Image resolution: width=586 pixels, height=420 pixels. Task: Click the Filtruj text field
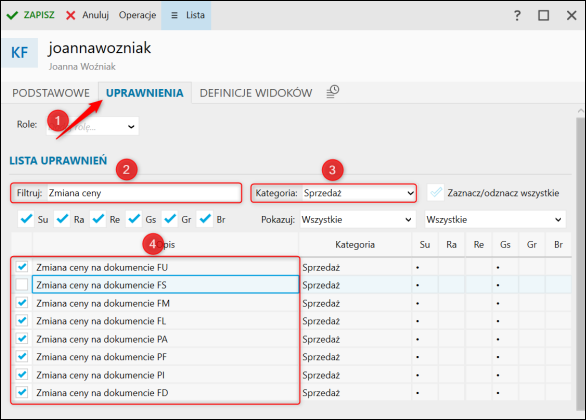144,193
